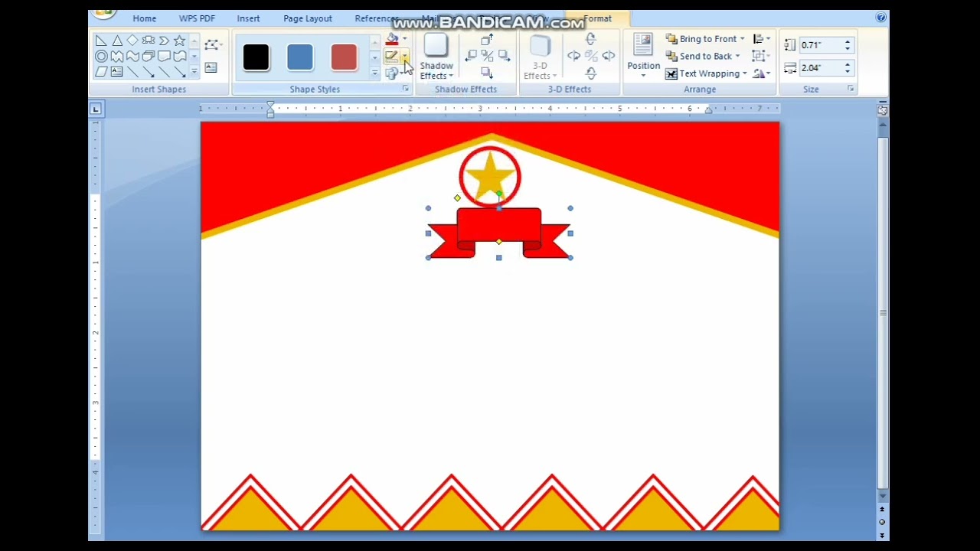Open the Align dropdown in Arrange
Screen dimensions: 980x551
[762, 39]
